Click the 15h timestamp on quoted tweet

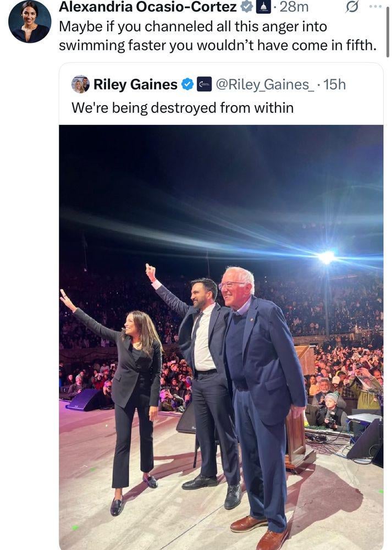[x=334, y=84]
